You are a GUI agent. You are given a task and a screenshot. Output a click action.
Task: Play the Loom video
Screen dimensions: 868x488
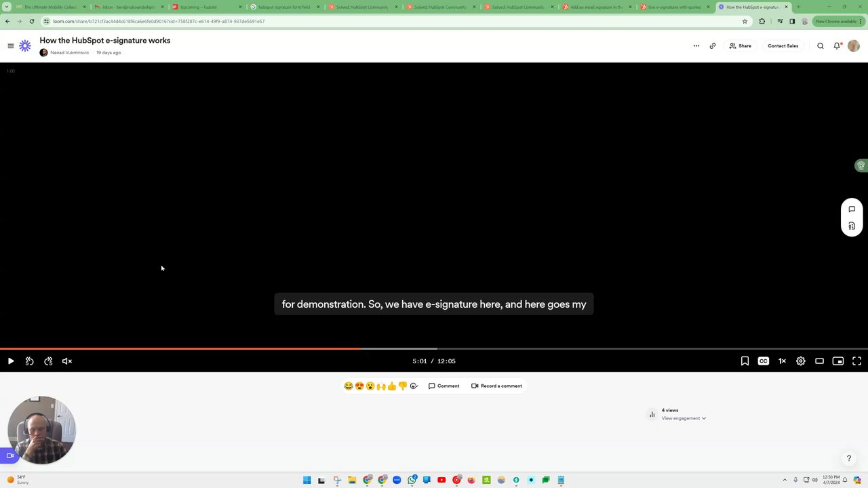[x=11, y=361]
